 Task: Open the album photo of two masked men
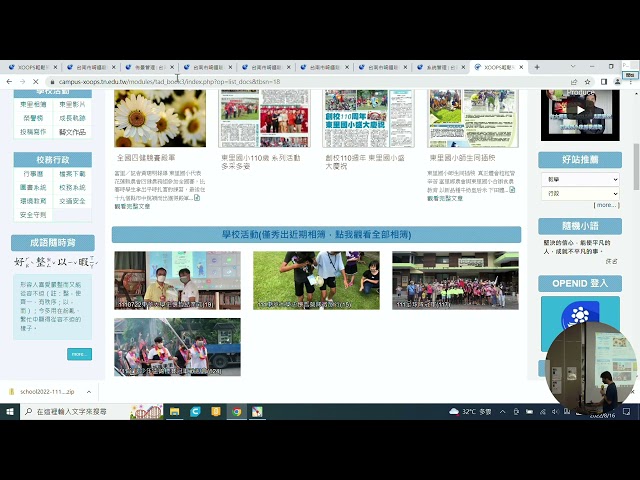coord(177,280)
